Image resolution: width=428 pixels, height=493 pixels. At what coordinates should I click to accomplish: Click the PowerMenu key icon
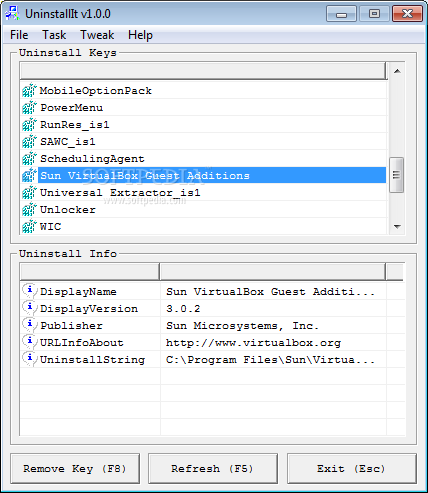coord(29,107)
